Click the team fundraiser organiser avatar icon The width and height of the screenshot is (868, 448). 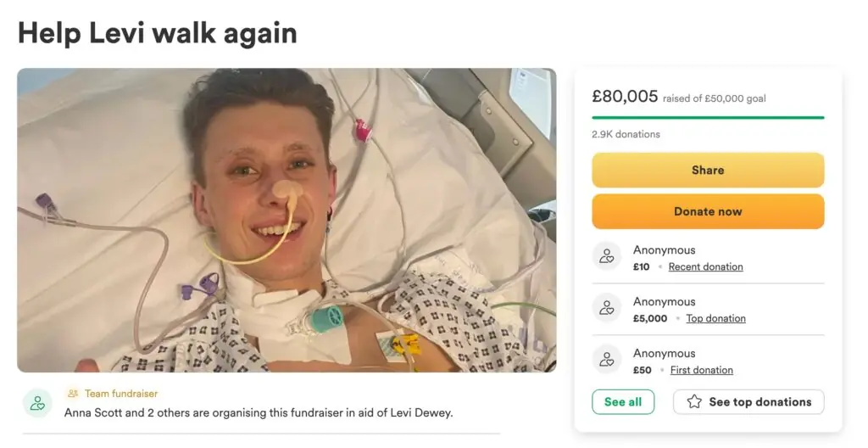(x=37, y=403)
